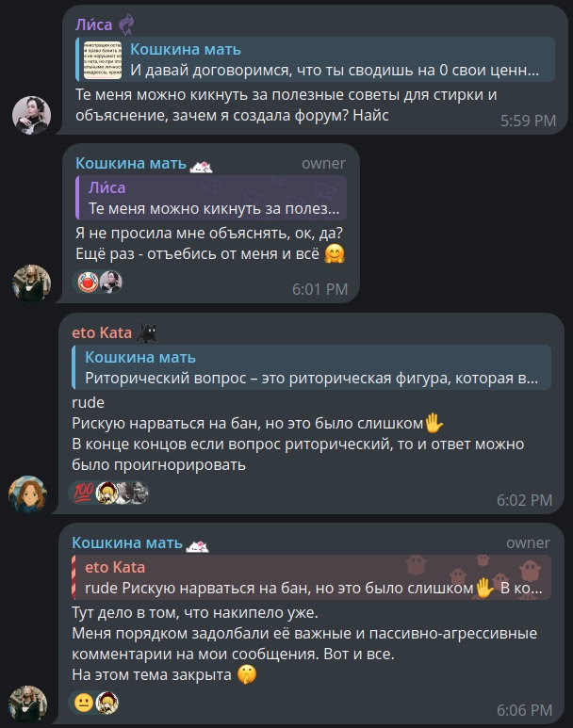This screenshot has width=573, height=728.
Task: Jump to quoted reply 'Те меня можно кикнуть за полез…'
Action: point(211,198)
